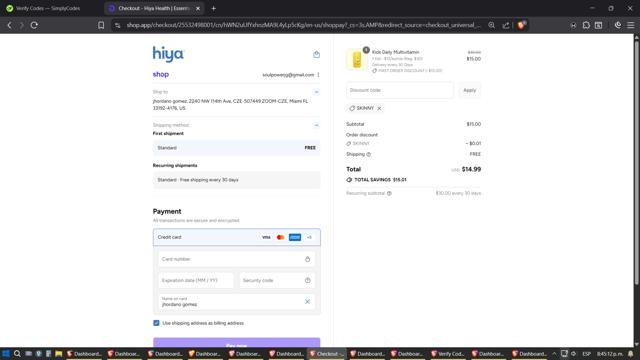Open Kids Daily Multivitamin product thumbnail
The width and height of the screenshot is (640, 360).
(357, 60)
